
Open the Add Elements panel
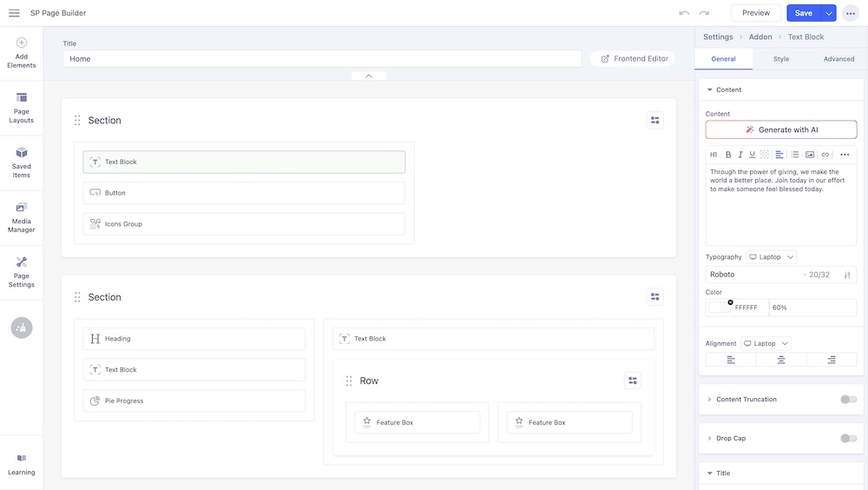22,53
